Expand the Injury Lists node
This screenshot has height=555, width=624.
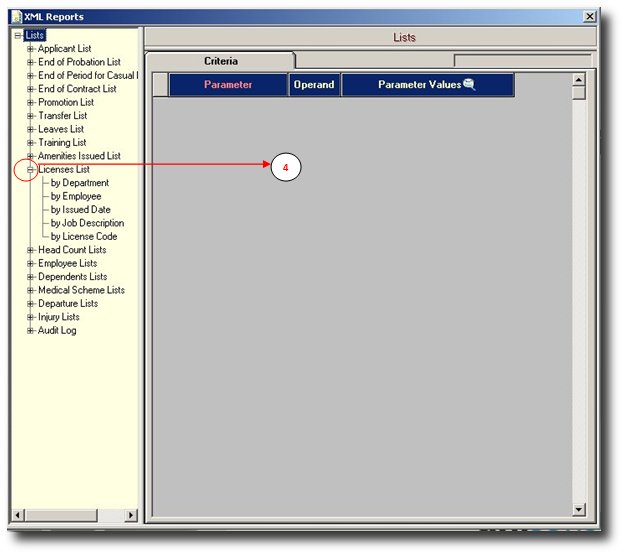click(x=31, y=317)
